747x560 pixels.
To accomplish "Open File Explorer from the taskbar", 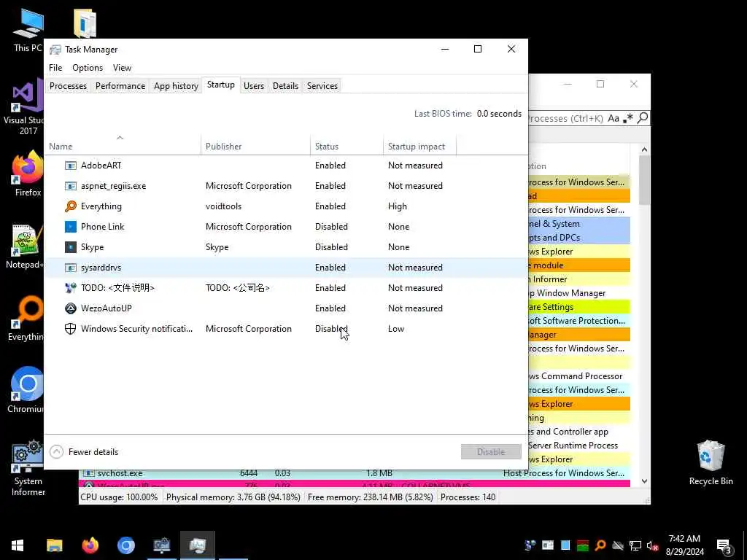I will tap(54, 545).
